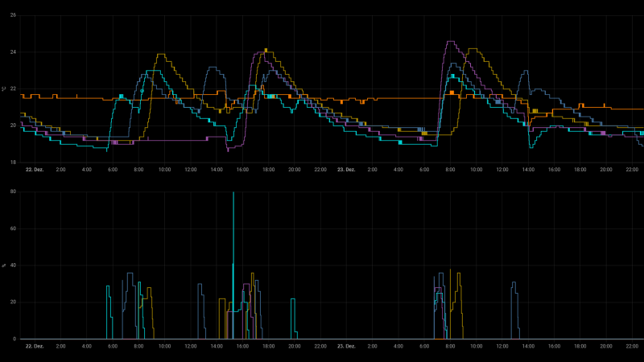Click temperature chart 20:00 label following 23. Dez.
644x362 pixels.
point(606,170)
